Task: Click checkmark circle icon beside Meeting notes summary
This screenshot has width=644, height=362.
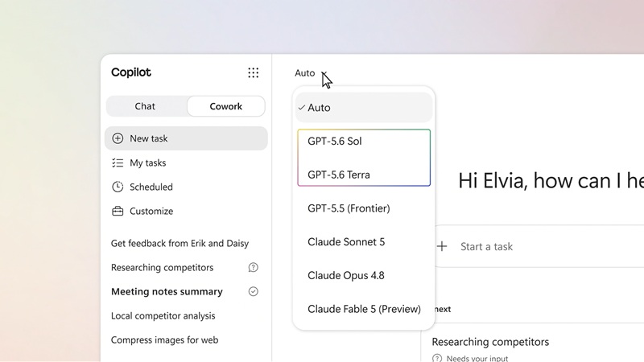Action: click(254, 291)
